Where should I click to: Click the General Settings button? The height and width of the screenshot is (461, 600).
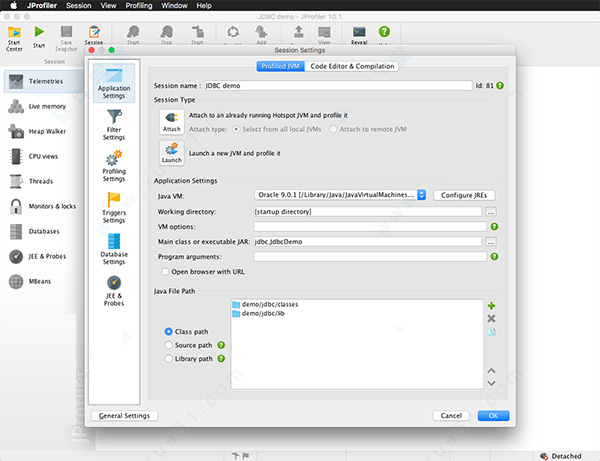pos(124,416)
